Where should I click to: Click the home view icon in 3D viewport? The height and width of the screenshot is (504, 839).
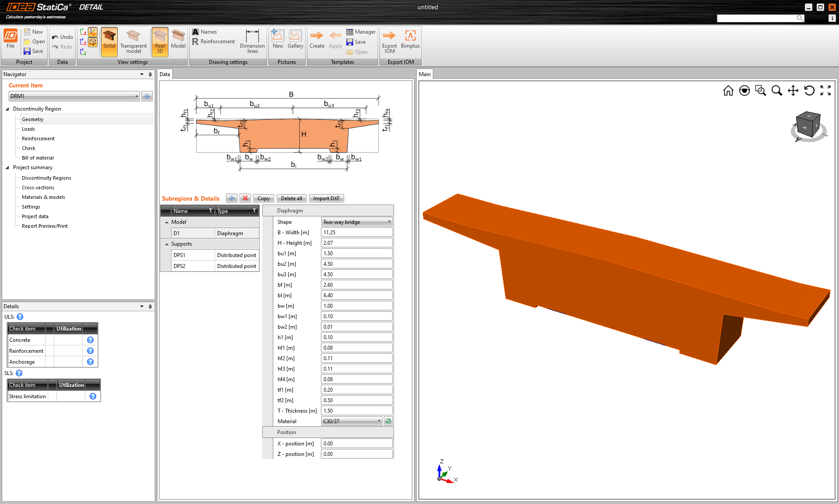[x=728, y=90]
